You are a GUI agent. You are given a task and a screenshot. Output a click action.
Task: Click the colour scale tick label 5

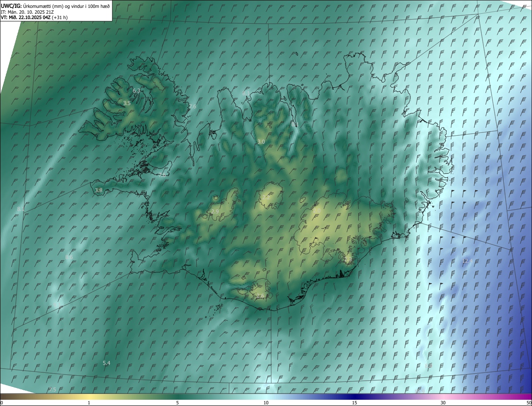[177, 403]
